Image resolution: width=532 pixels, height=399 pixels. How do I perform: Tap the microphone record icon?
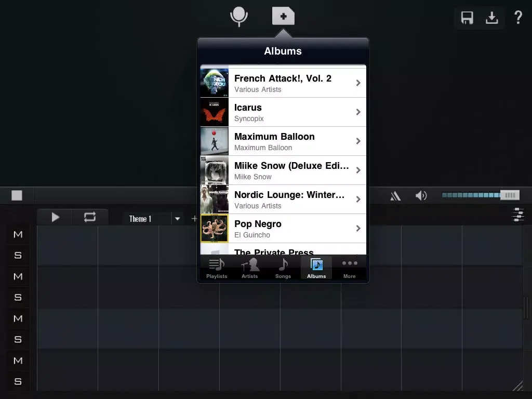point(239,16)
